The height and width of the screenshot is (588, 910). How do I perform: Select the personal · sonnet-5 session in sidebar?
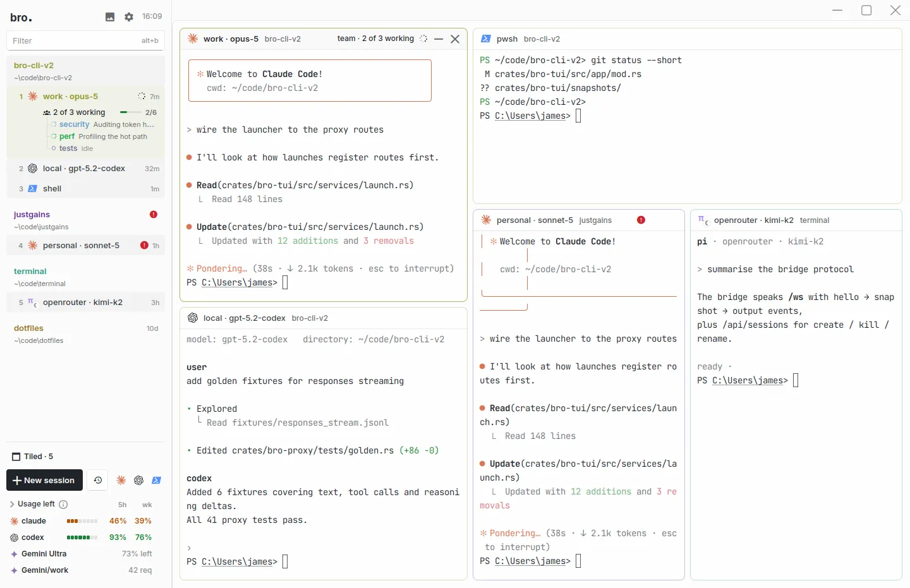pos(86,245)
